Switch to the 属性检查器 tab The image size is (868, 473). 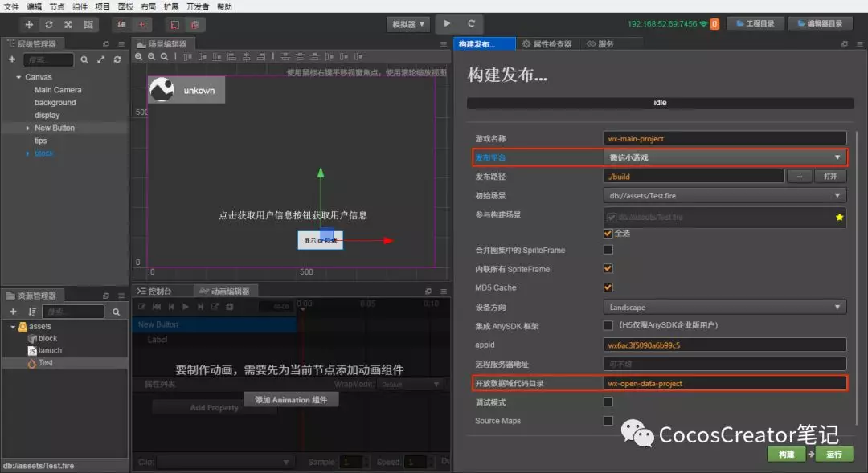pyautogui.click(x=547, y=43)
